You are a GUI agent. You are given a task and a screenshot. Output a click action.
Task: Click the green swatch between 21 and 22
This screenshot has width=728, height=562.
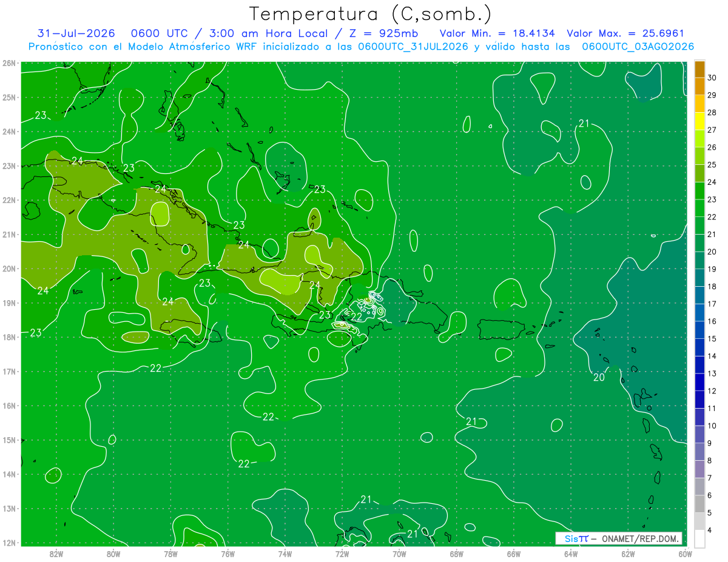pyautogui.click(x=699, y=226)
